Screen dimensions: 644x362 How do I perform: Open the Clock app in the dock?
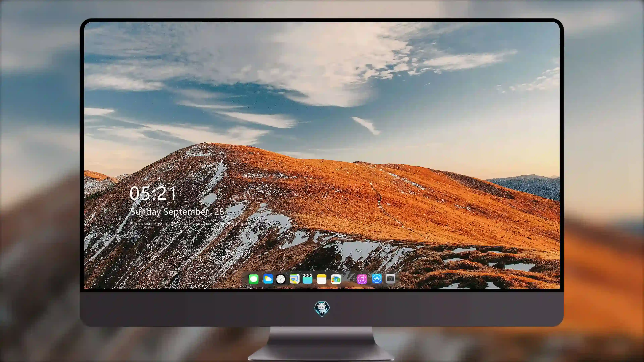(281, 279)
